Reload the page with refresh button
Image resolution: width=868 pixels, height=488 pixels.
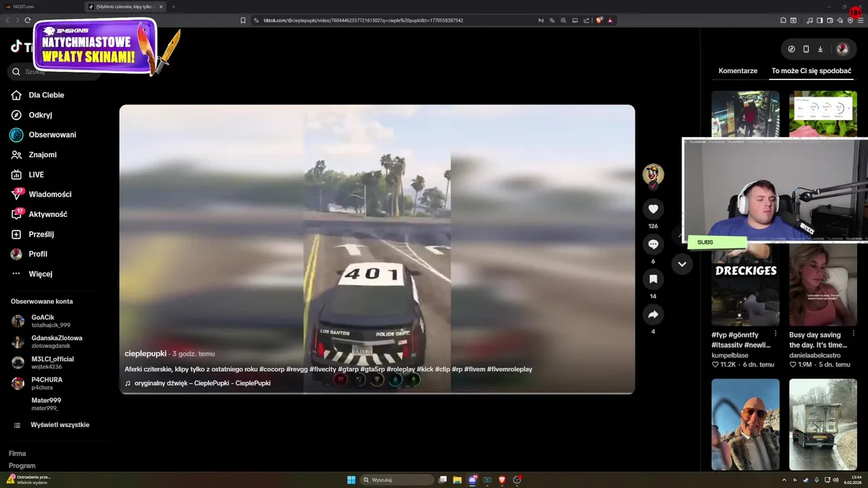point(28,20)
